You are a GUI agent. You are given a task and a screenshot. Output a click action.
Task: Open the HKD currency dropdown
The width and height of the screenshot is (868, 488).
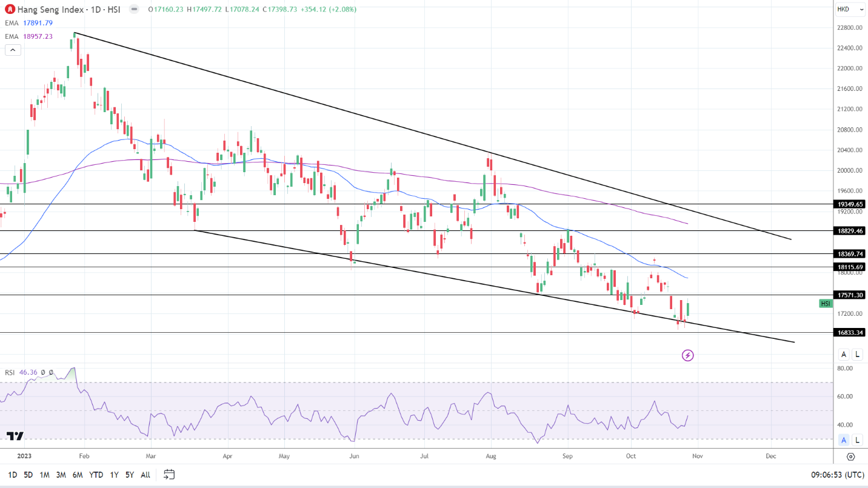[850, 9]
